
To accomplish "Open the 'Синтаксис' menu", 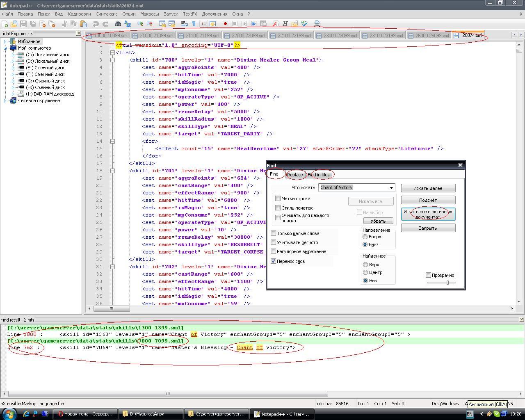I will [106, 14].
